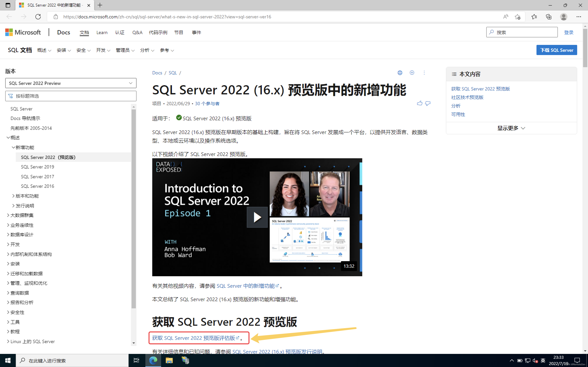Toggle the thumbs-up like on the article

tap(420, 103)
